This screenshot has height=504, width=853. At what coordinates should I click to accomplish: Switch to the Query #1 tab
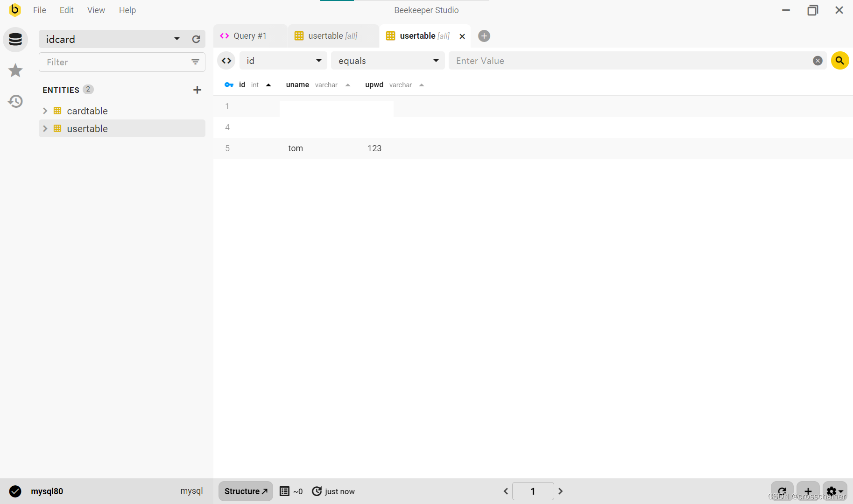click(x=250, y=36)
